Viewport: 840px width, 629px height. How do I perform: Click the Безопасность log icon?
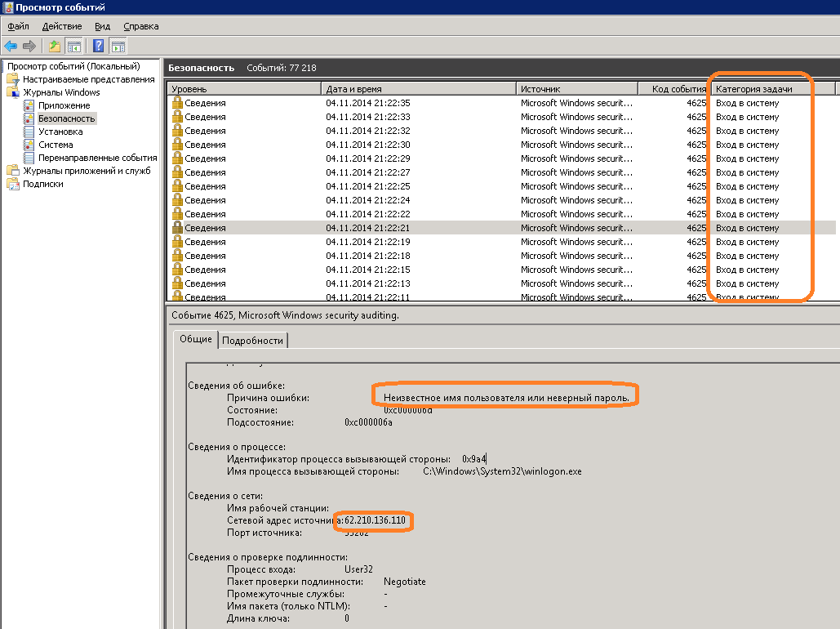point(29,118)
